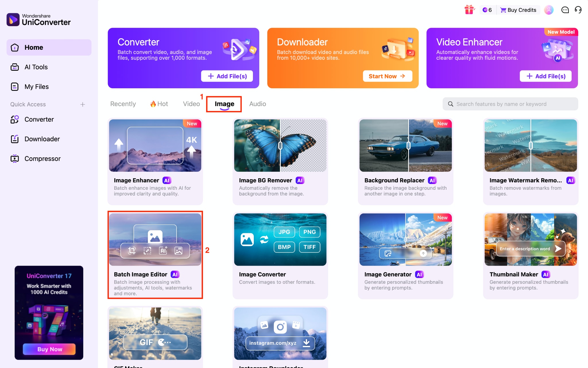Switch to the Audio tab

258,104
